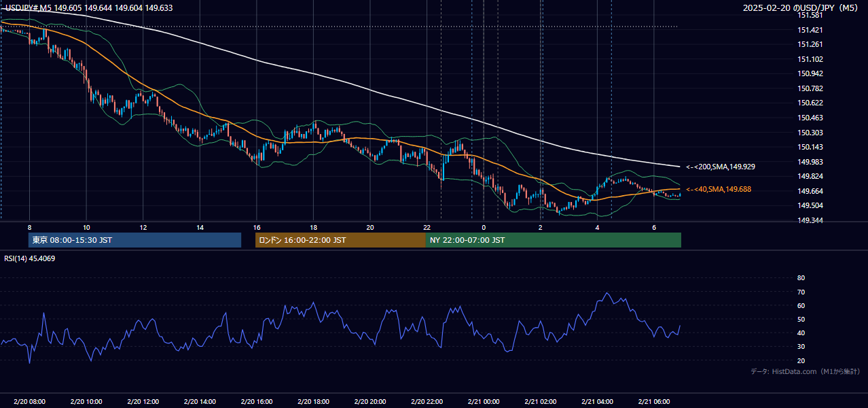
Task: Click bottom time label 2/20 18:00
Action: (313, 401)
